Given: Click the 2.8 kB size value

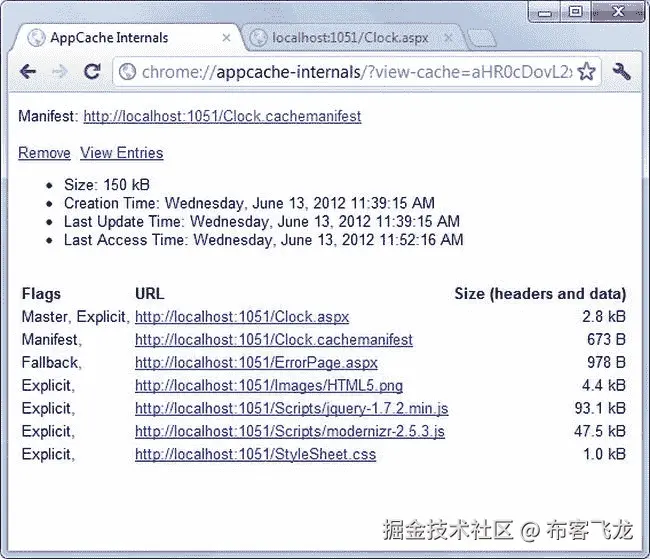Looking at the screenshot, I should [604, 317].
